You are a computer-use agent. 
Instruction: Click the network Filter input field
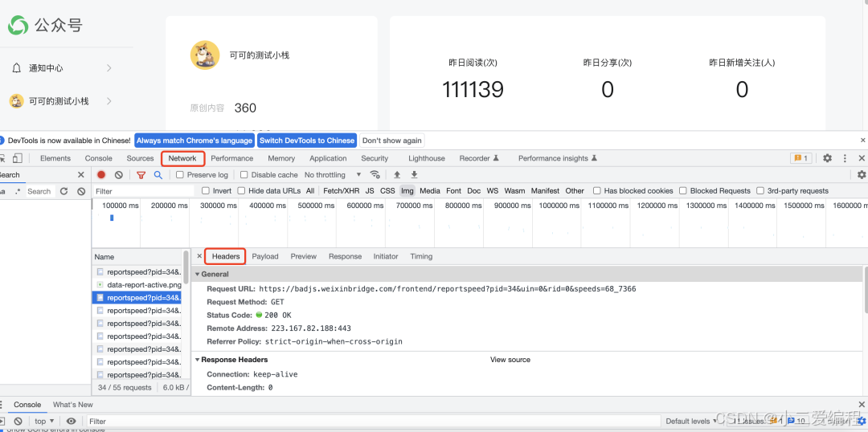pos(144,191)
